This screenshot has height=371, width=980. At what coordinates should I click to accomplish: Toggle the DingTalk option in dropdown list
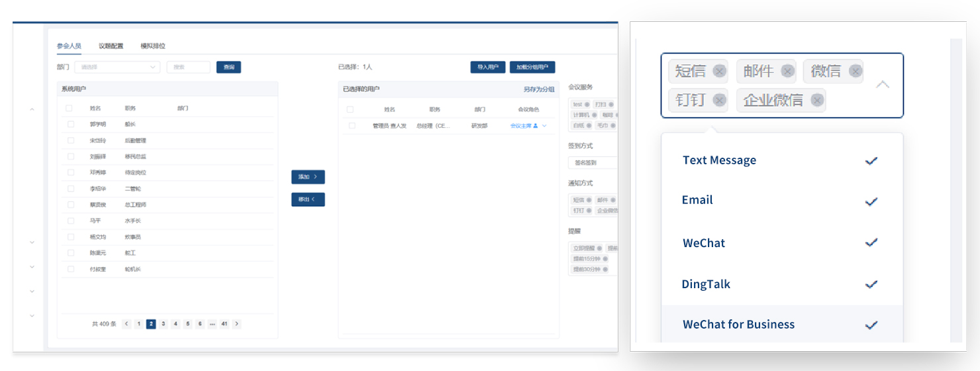pos(782,284)
